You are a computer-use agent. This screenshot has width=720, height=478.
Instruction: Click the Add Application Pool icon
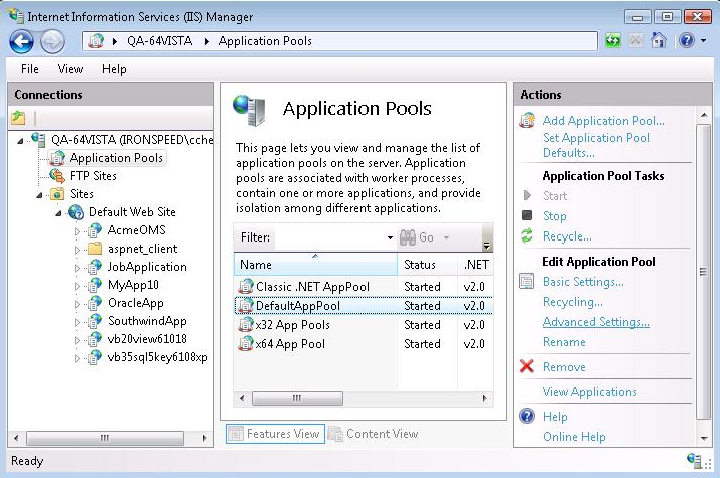click(x=527, y=121)
